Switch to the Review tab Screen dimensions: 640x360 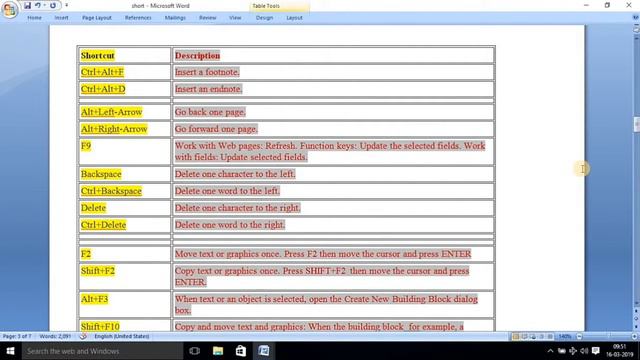point(207,18)
